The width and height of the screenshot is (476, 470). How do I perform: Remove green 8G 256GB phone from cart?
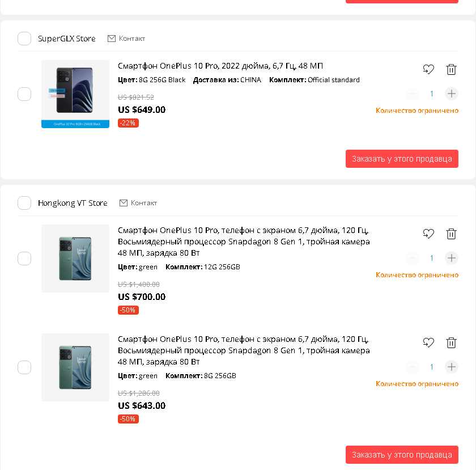pos(451,342)
